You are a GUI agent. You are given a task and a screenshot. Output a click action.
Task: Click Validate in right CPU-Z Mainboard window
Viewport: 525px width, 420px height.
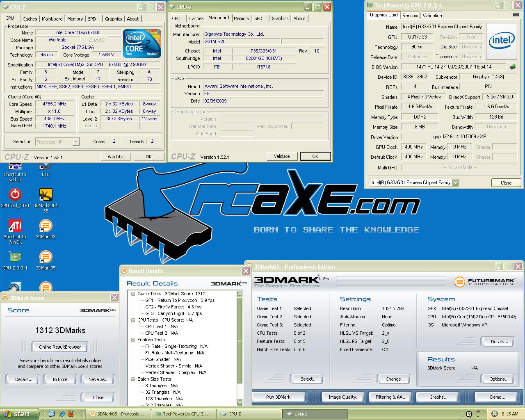282,156
